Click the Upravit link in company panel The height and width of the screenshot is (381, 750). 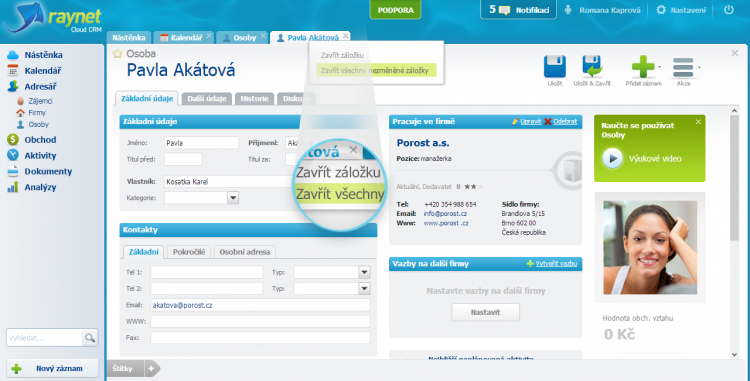[x=530, y=121]
